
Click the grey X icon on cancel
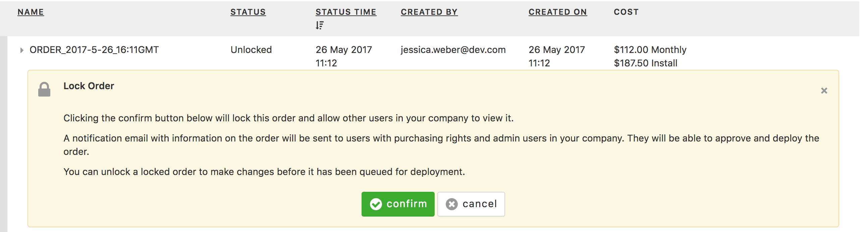tap(452, 204)
